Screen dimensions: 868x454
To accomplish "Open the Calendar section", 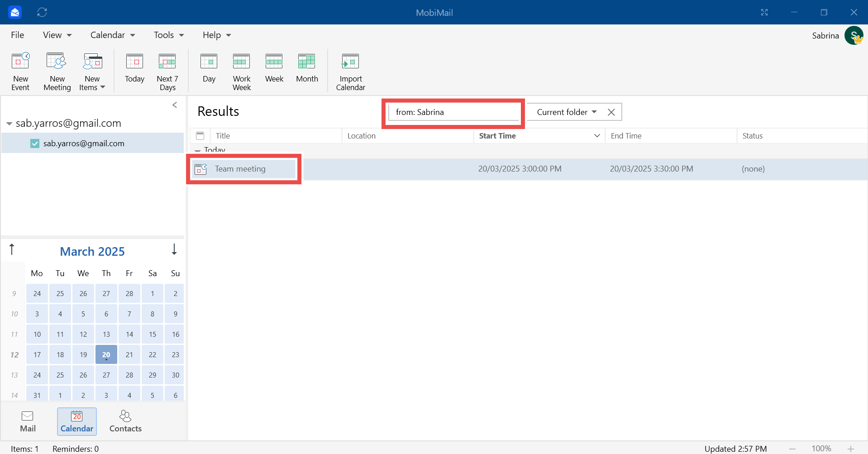I will (77, 421).
